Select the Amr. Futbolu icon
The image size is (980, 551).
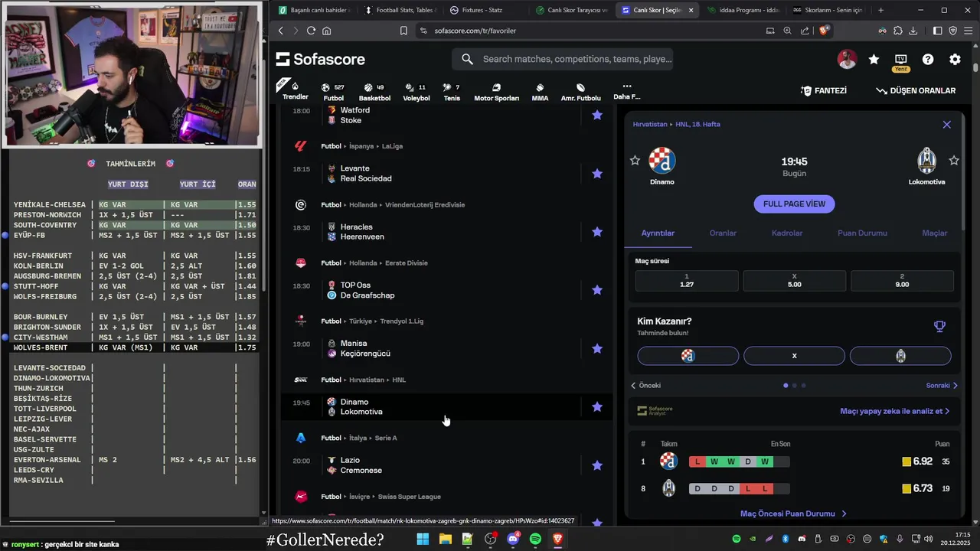coord(580,92)
